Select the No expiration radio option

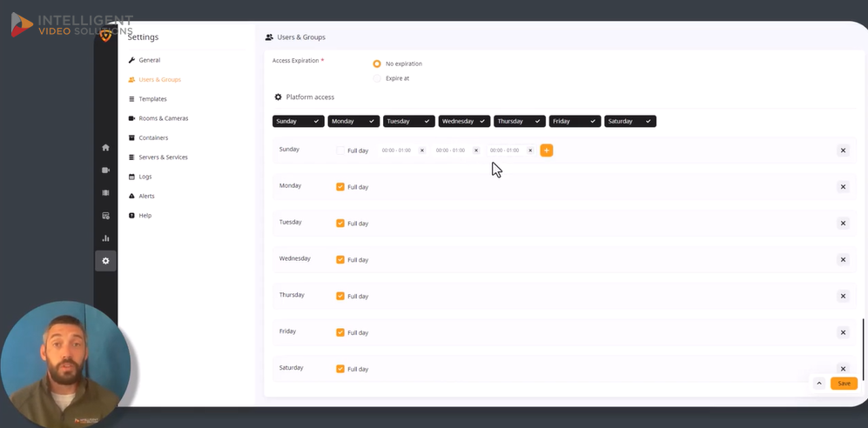click(377, 64)
